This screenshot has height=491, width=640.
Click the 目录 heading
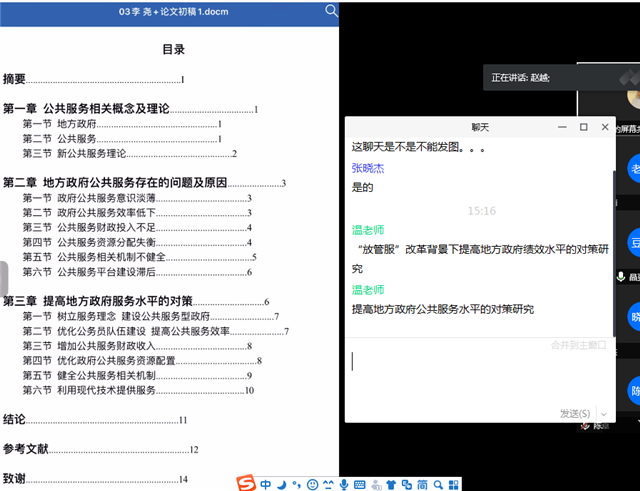tap(173, 49)
